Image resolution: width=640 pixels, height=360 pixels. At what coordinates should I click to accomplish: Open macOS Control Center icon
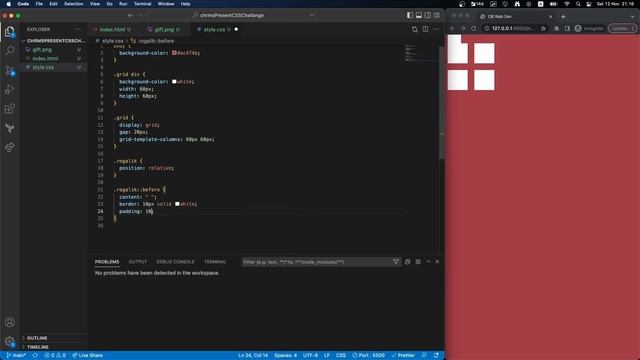pyautogui.click(x=589, y=4)
